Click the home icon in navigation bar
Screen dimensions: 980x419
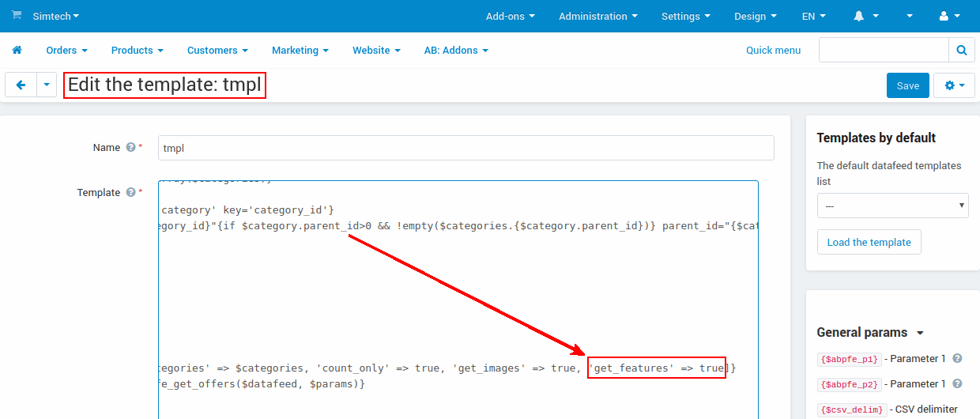click(17, 50)
